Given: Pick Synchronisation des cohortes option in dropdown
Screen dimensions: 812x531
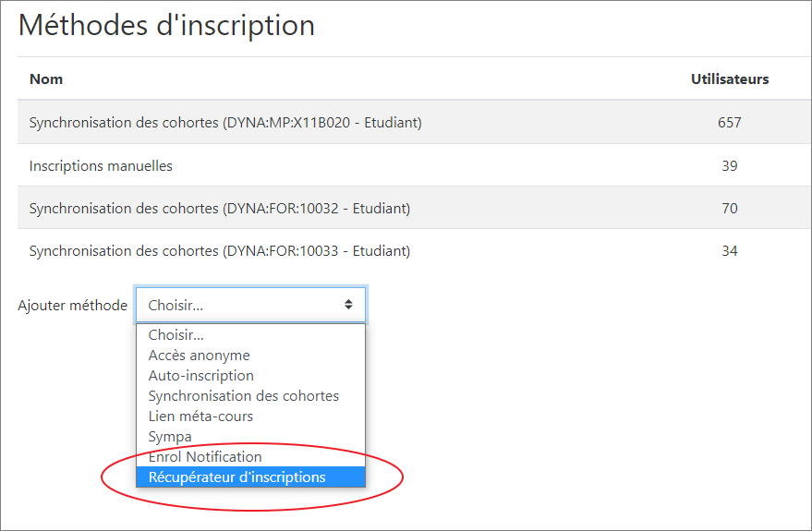Looking at the screenshot, I should (x=243, y=396).
